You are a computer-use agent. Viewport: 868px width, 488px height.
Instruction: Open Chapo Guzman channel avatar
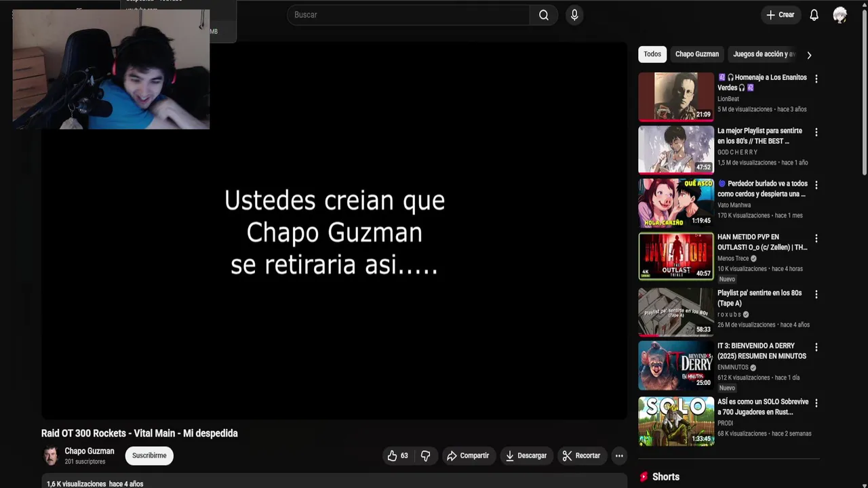coord(50,455)
